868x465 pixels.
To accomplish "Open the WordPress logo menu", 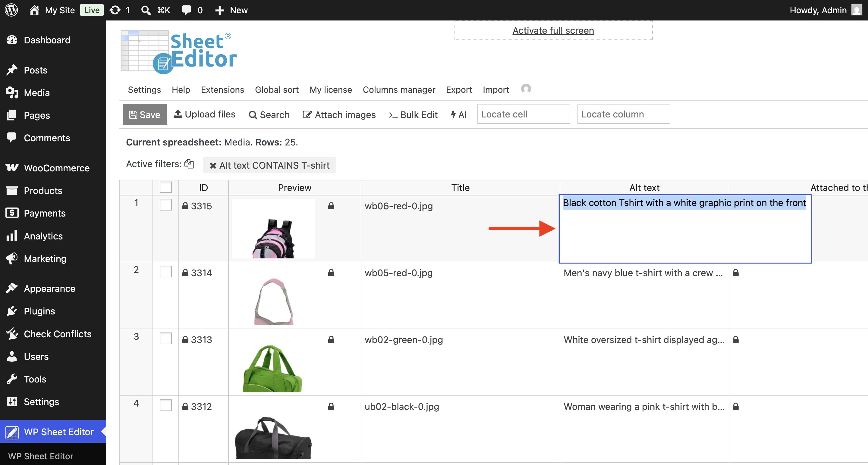I will [x=11, y=10].
